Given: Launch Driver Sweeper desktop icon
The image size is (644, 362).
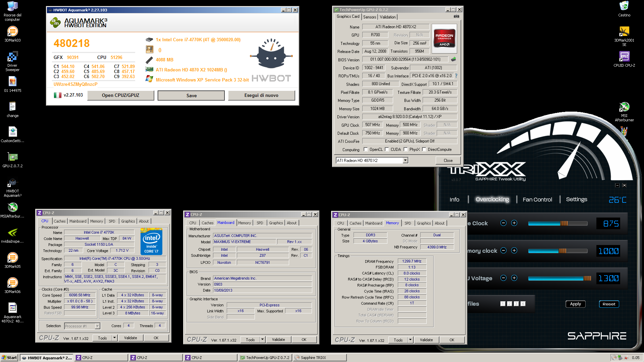Looking at the screenshot, I should pos(12,61).
